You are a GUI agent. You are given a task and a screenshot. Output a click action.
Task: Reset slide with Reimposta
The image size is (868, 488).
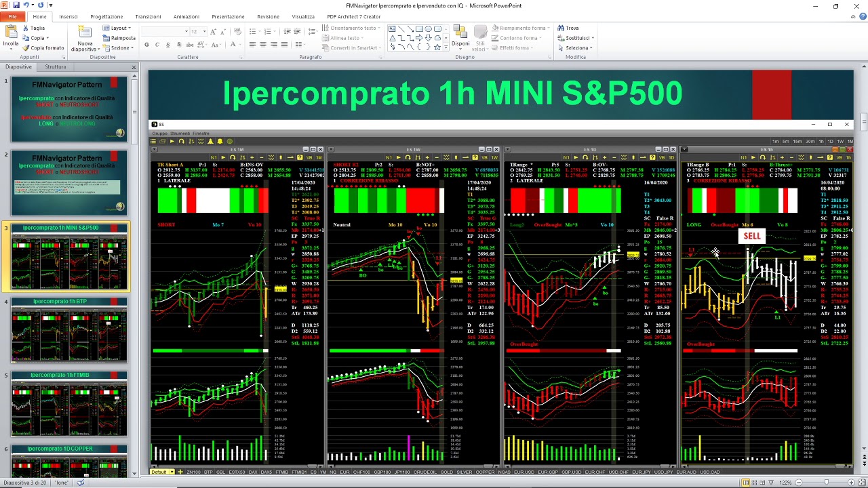pyautogui.click(x=119, y=38)
